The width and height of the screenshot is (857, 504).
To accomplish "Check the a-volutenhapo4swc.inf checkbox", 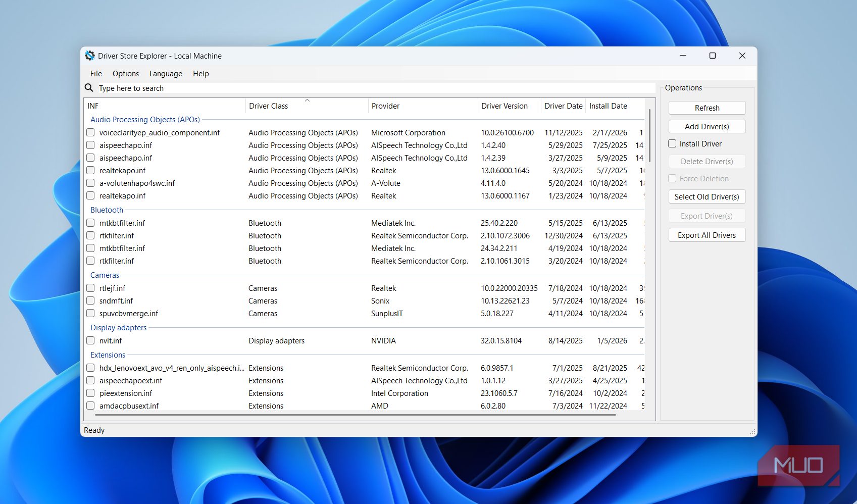I will click(90, 183).
